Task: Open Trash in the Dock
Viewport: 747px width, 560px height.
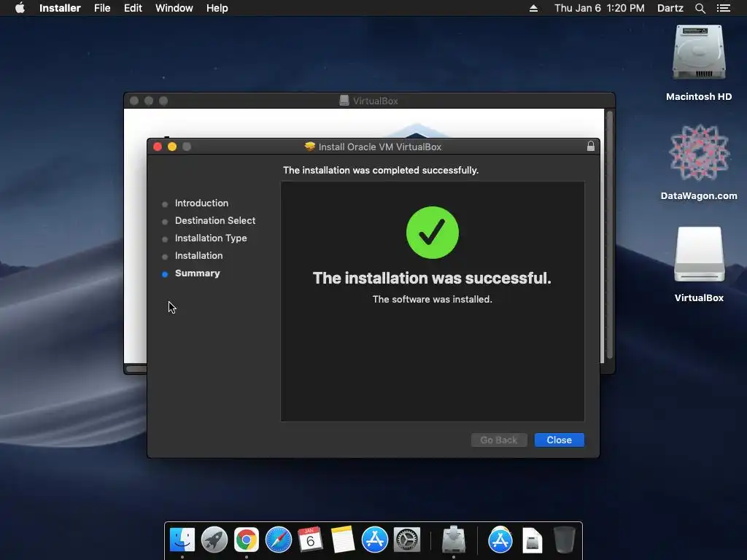Action: click(x=565, y=540)
